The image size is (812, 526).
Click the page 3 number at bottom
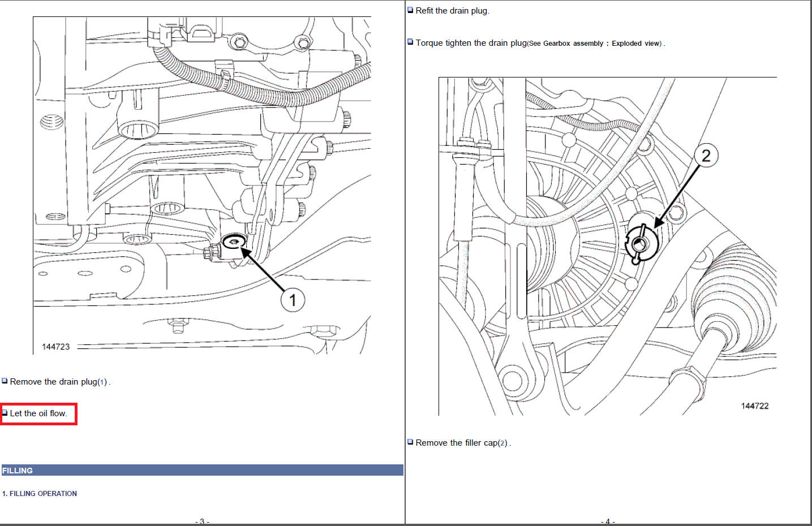click(202, 521)
